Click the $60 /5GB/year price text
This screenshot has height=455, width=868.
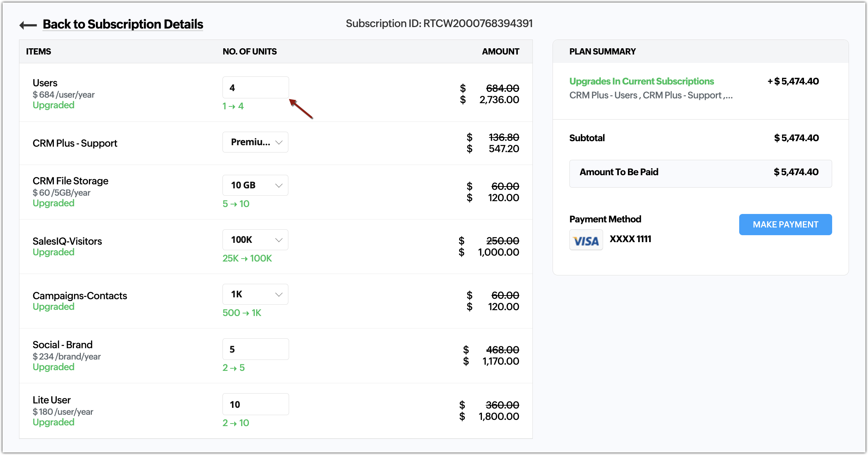click(61, 193)
